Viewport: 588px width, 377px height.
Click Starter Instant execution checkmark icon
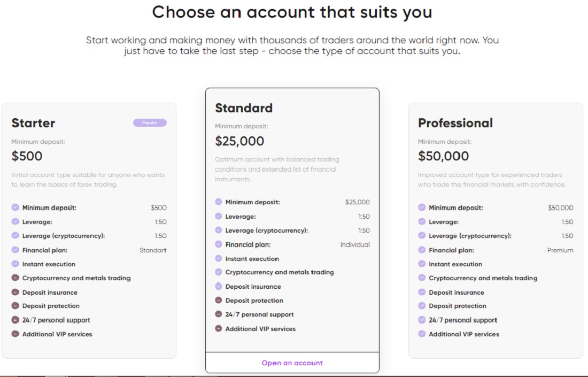[16, 264]
